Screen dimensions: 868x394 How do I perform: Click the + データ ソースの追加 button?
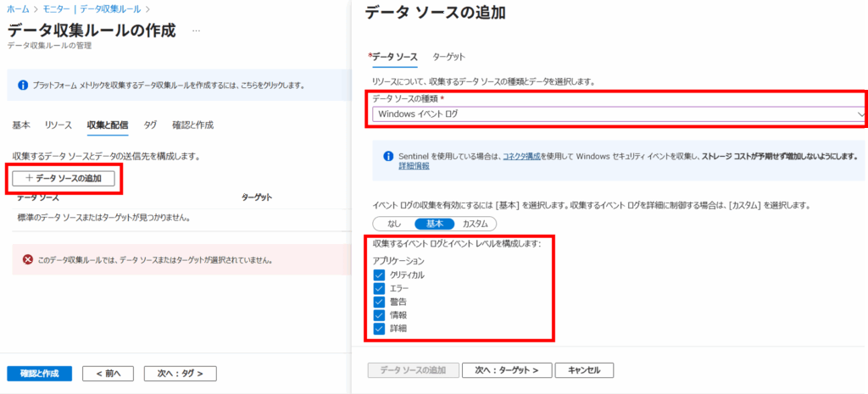(x=64, y=178)
